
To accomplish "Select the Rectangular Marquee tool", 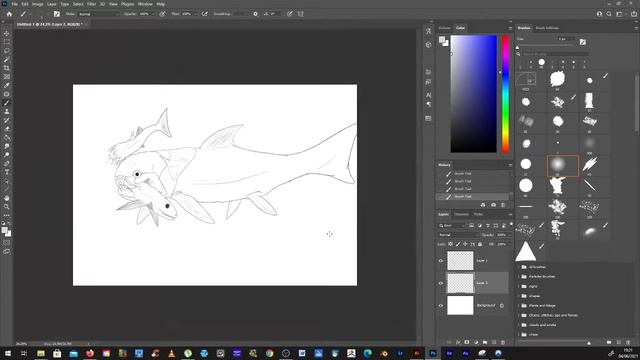I will pyautogui.click(x=7, y=42).
